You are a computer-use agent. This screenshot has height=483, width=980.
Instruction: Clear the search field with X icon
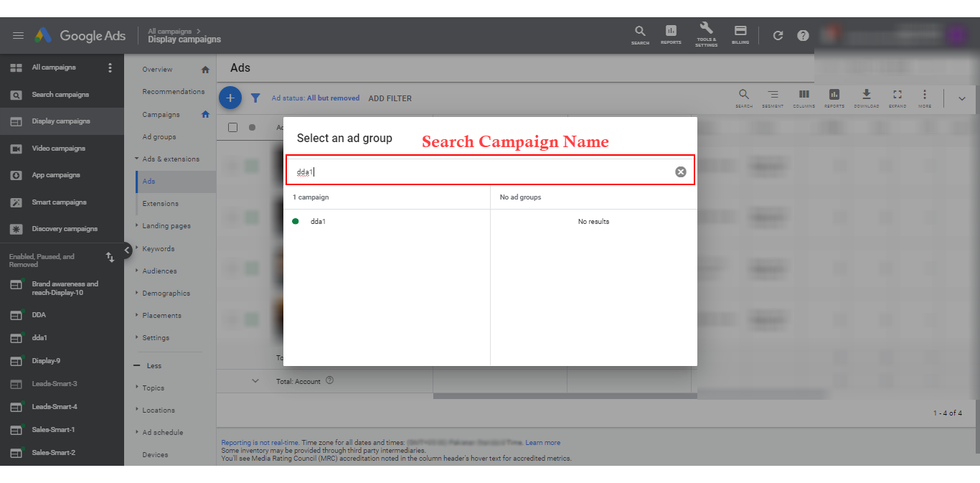681,172
